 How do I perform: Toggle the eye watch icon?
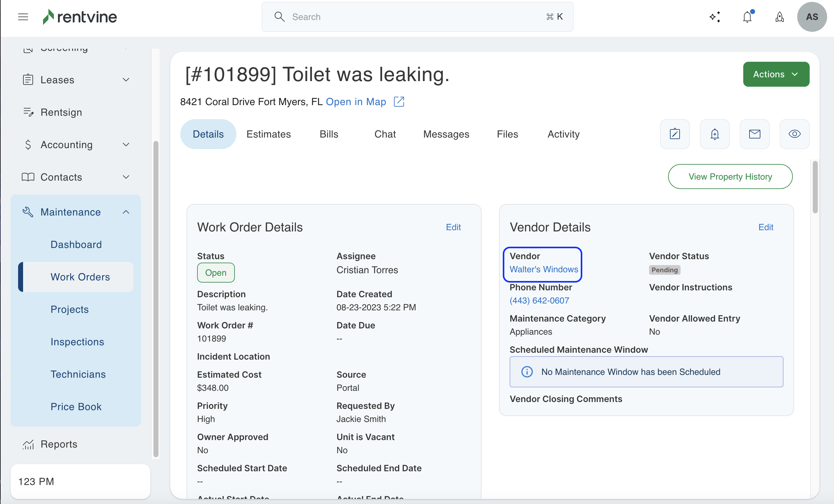tap(794, 134)
